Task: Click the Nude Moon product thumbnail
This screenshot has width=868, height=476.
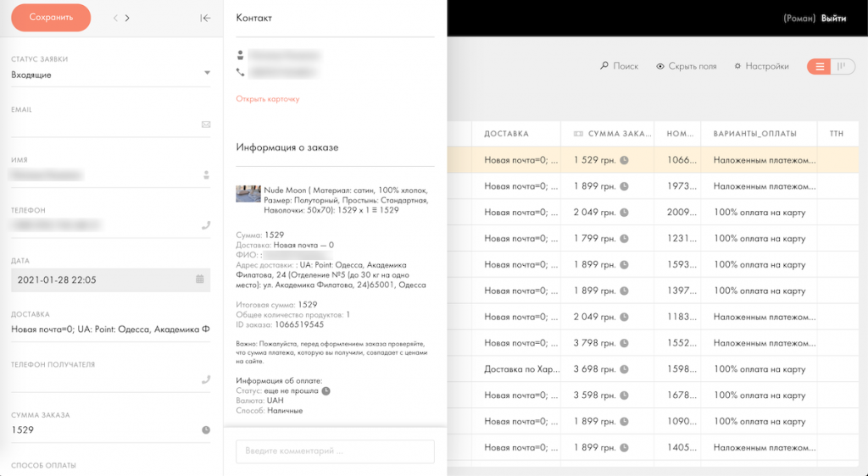Action: (248, 194)
